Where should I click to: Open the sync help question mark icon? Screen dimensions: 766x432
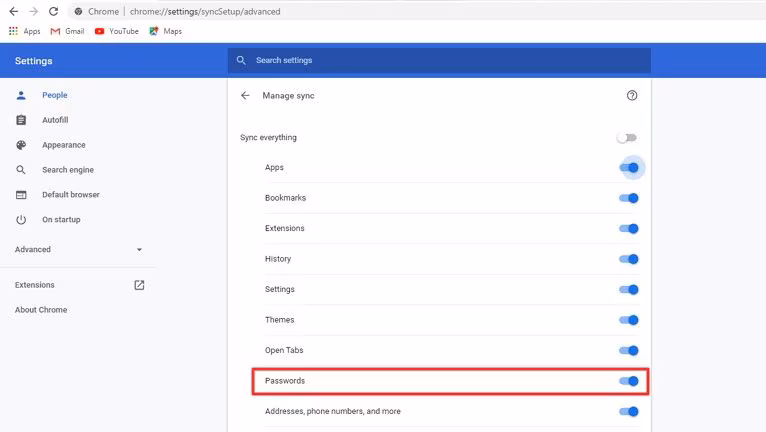coord(631,96)
